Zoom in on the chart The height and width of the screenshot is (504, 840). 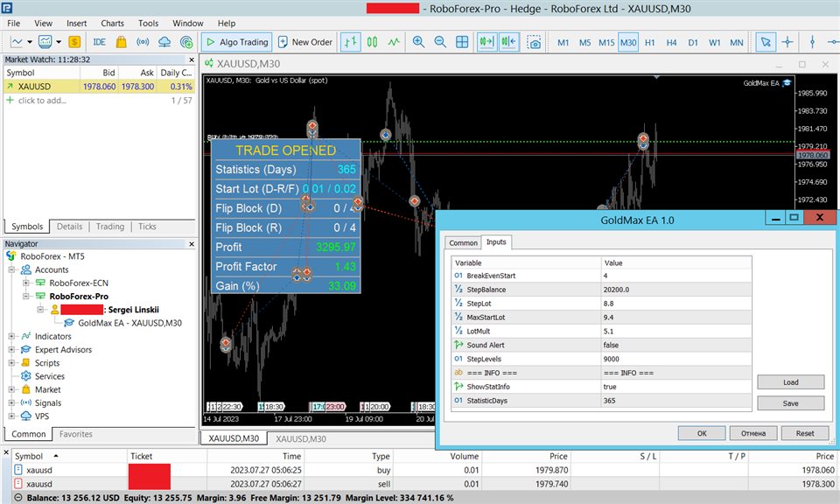(x=418, y=42)
